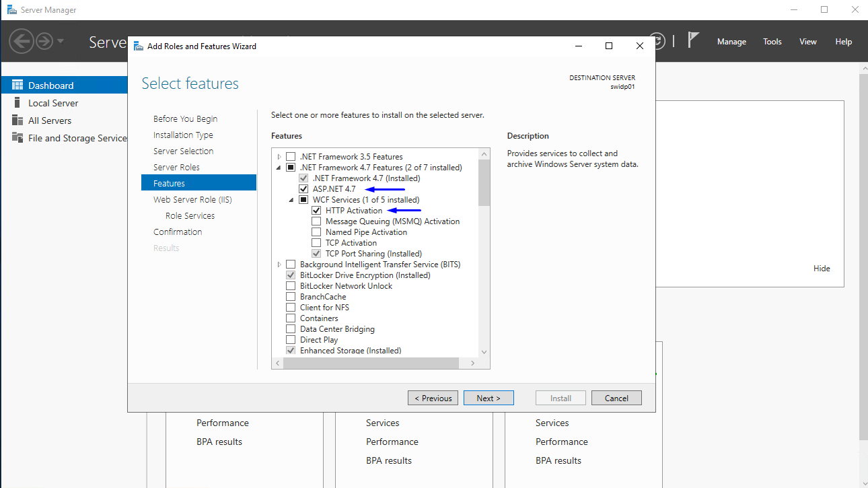Image resolution: width=868 pixels, height=488 pixels.
Task: Enable the TCP Activation checkbox
Action: click(316, 243)
